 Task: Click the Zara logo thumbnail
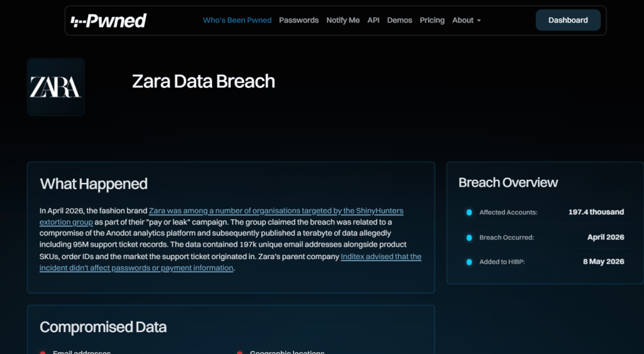[x=56, y=87]
